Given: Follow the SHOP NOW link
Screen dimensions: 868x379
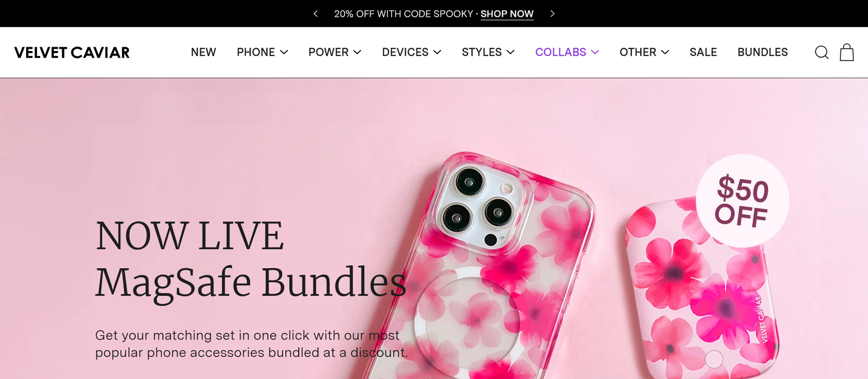Looking at the screenshot, I should [x=507, y=14].
